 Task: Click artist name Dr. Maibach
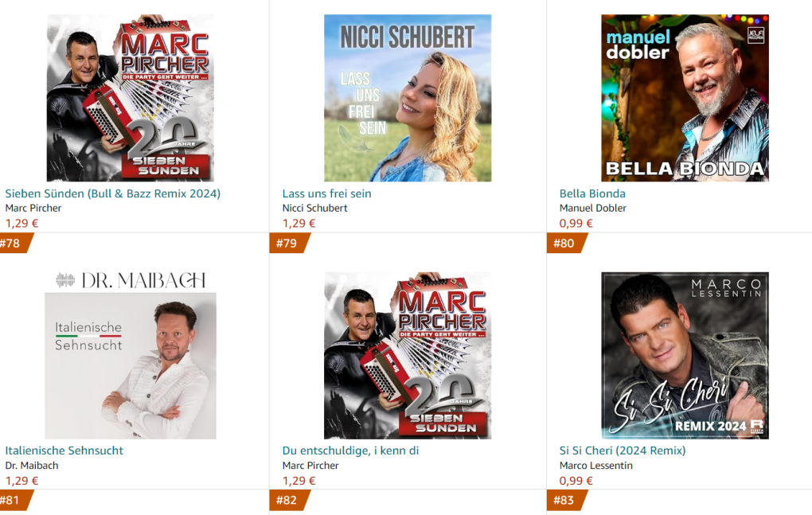(x=32, y=466)
